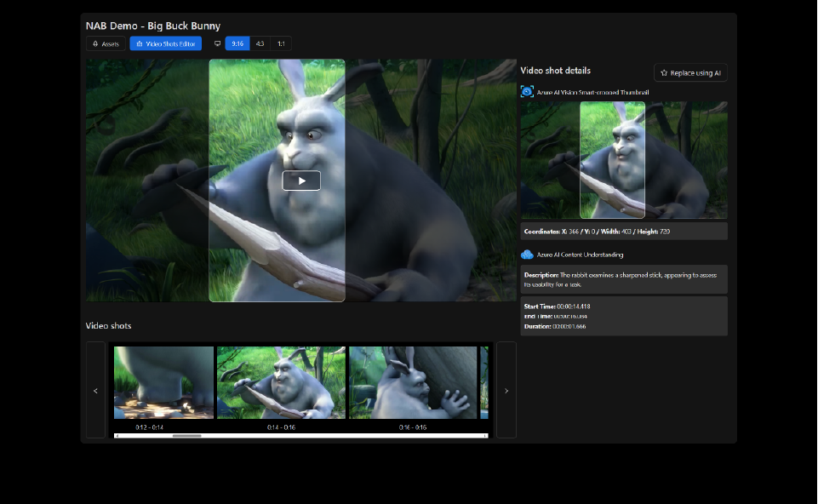Click the scrollbar right arrow
The width and height of the screenshot is (818, 504).
(485, 436)
